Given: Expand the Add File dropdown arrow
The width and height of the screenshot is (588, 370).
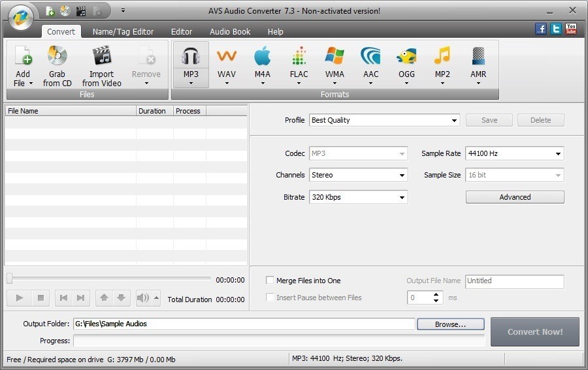Looking at the screenshot, I should [x=31, y=83].
